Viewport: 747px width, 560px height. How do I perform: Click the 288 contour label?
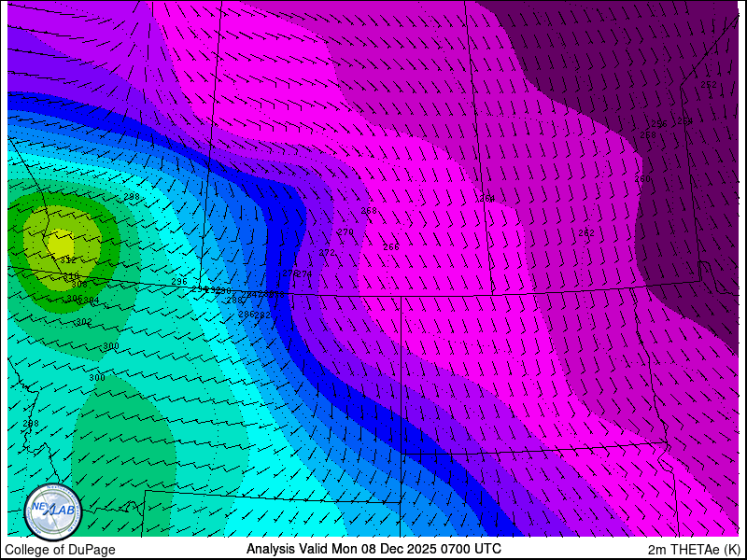234,301
